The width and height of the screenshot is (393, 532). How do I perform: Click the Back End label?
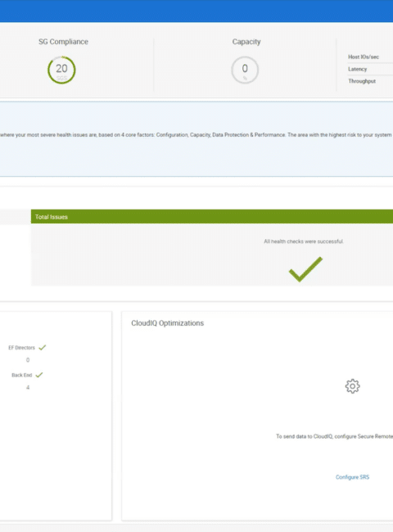pos(22,375)
